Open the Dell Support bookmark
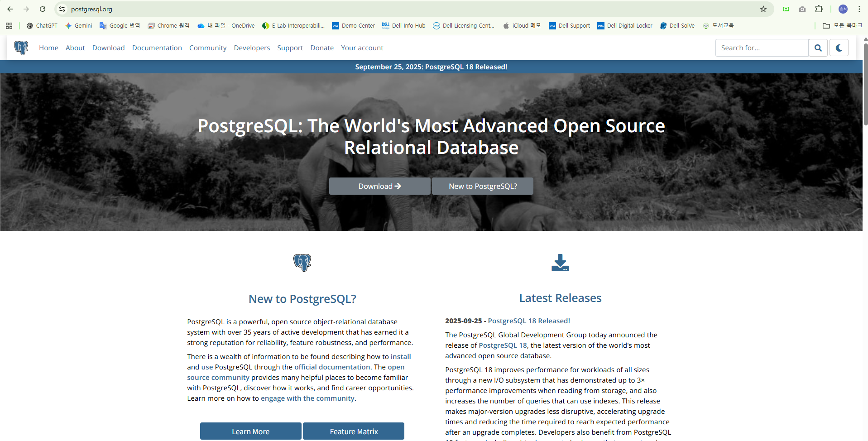868x441 pixels. point(570,26)
